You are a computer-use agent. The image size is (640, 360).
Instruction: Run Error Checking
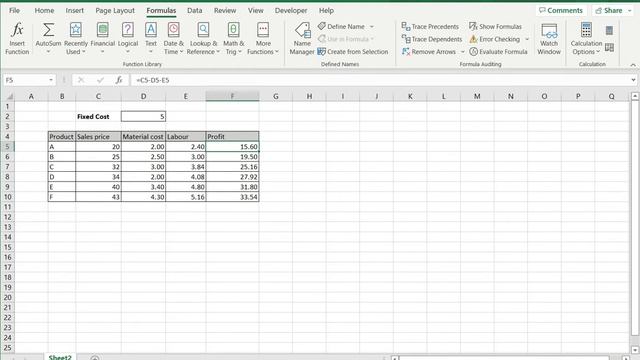point(495,39)
